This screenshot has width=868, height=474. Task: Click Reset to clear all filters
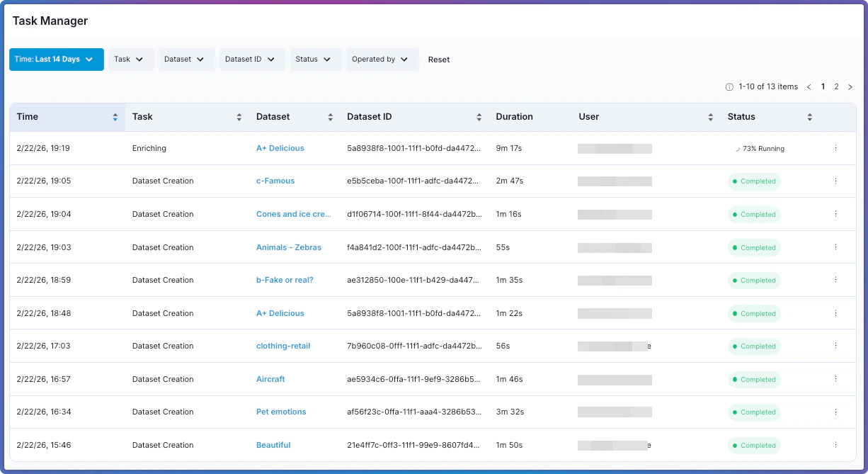439,60
